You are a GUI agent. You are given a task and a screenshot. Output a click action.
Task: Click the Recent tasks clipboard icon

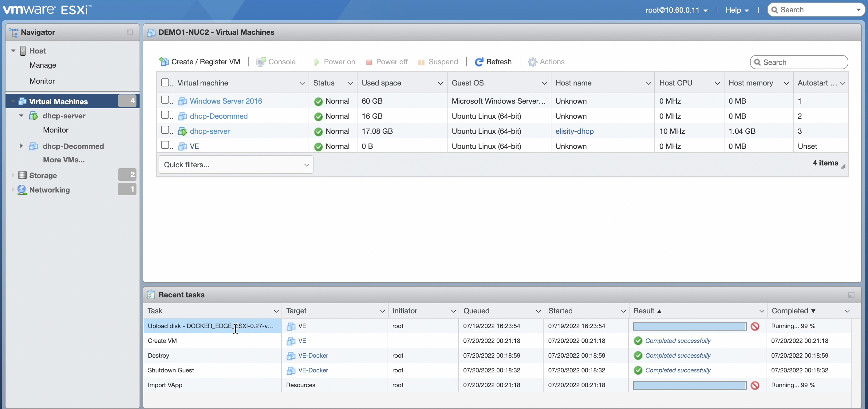point(151,295)
